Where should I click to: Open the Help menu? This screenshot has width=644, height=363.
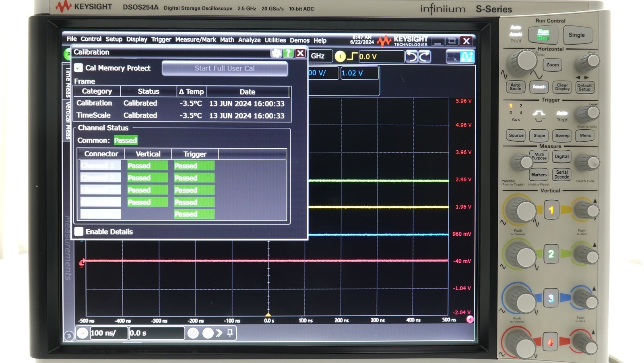pos(320,40)
